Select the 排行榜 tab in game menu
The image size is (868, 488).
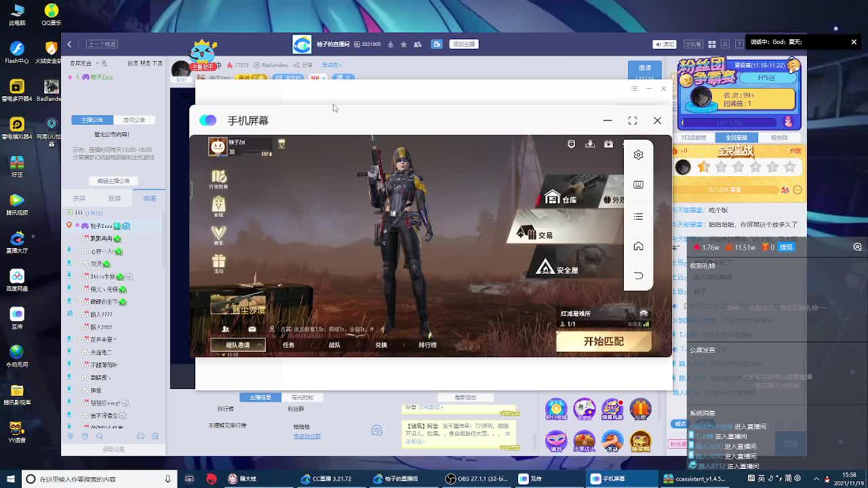pos(427,345)
